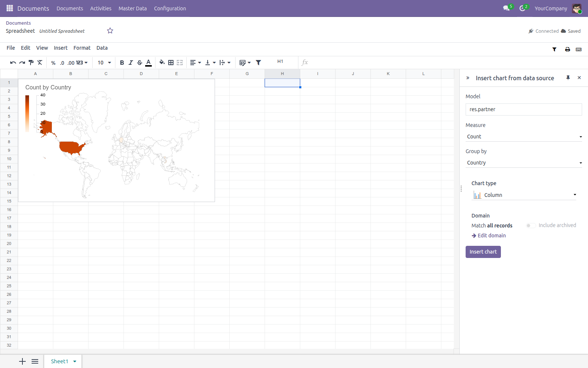Print the spreadsheet

(567, 49)
